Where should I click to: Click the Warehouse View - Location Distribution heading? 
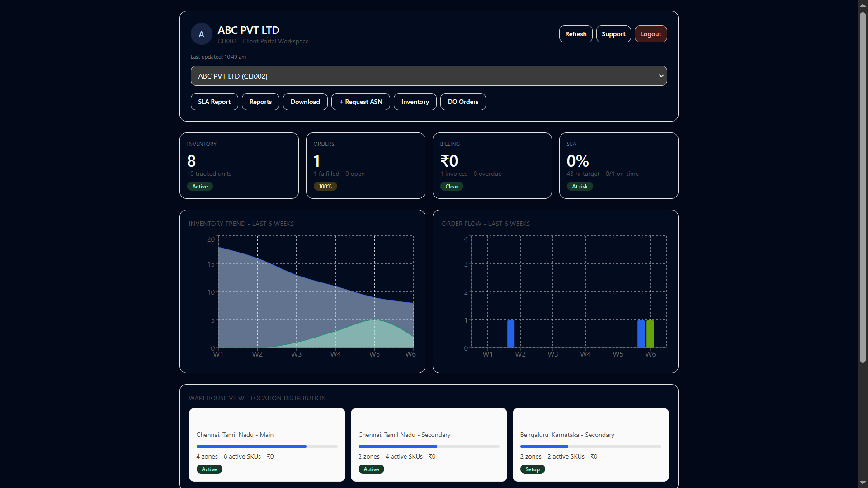257,398
